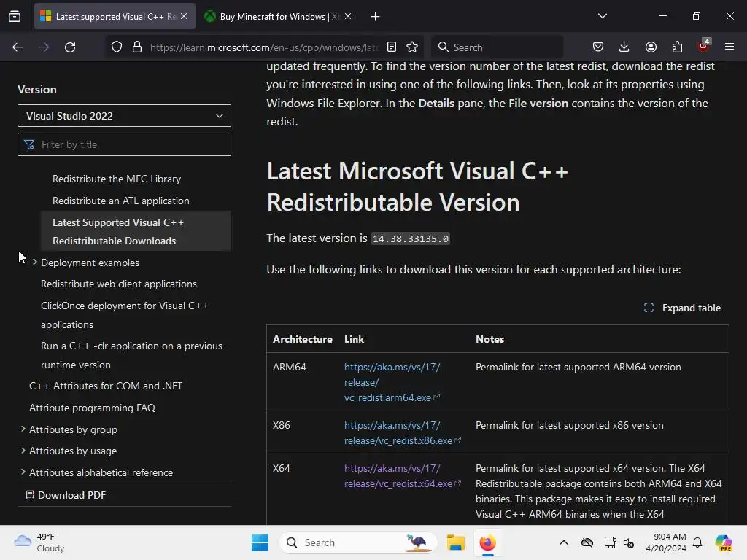The height and width of the screenshot is (560, 747).
Task: Open notifications bell icon
Action: coord(697,542)
